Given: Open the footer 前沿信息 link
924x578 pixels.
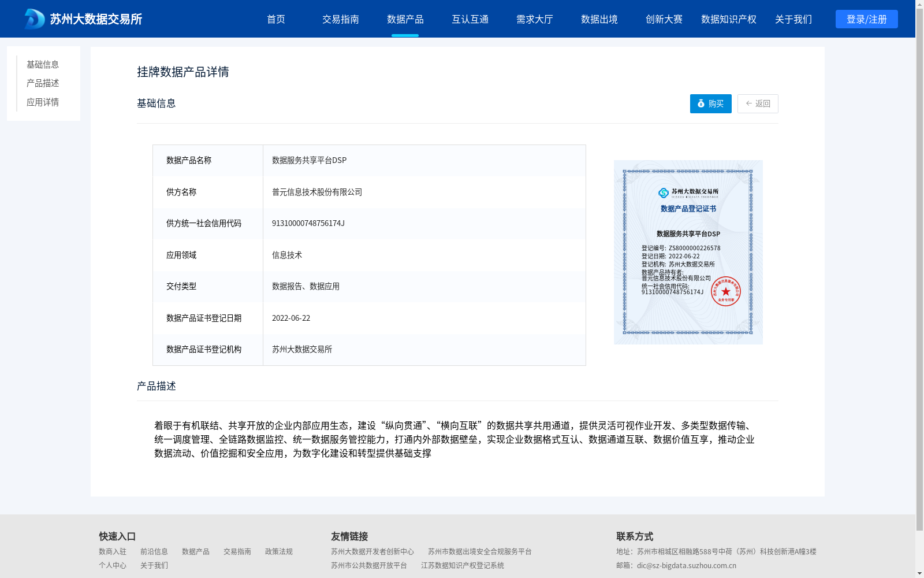Looking at the screenshot, I should tap(154, 551).
